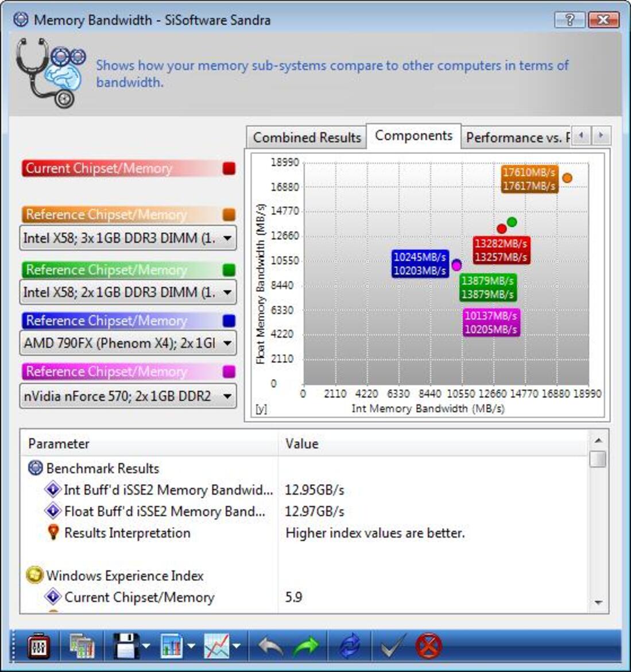The image size is (631, 672).
Task: Click the value 12.95GB/s
Action: coord(315,489)
